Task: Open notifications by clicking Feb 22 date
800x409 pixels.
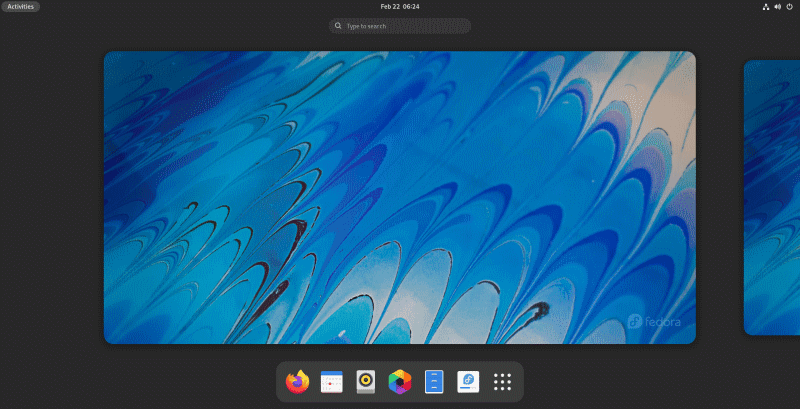Action: tap(389, 6)
